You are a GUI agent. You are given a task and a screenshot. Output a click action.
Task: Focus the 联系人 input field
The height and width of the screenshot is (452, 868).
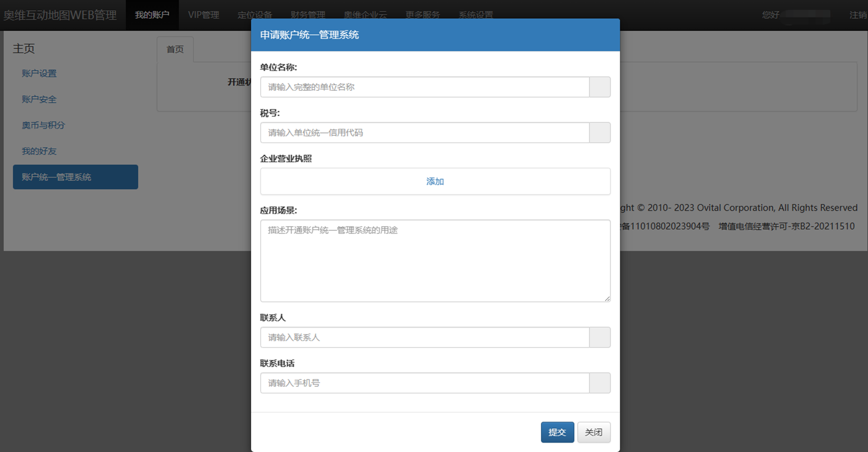pos(425,337)
